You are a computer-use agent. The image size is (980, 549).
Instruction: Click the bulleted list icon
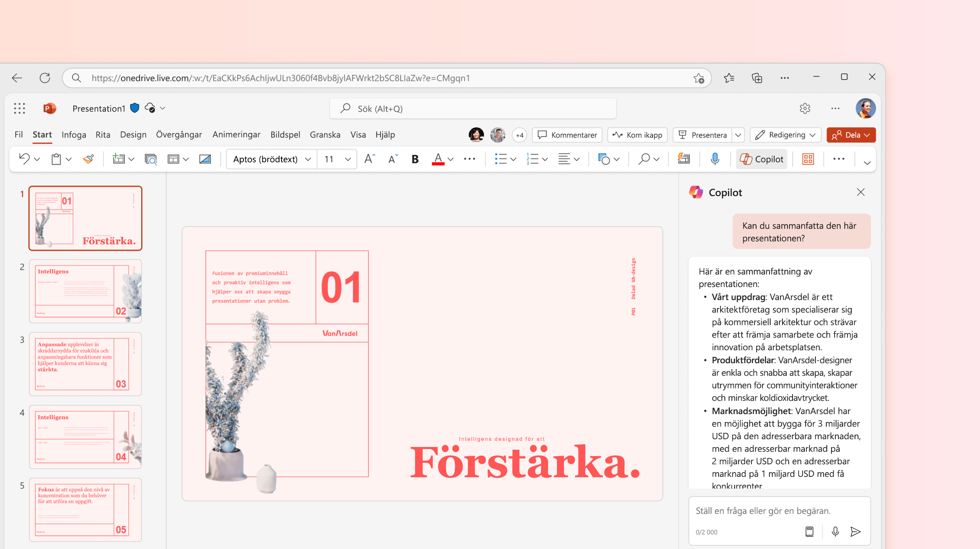pos(501,159)
